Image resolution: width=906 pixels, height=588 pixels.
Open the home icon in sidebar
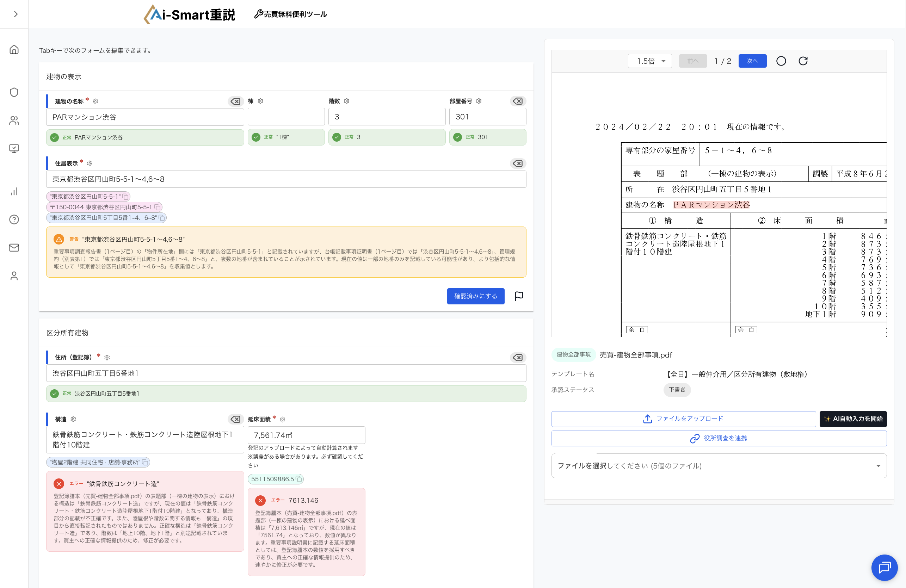14,49
